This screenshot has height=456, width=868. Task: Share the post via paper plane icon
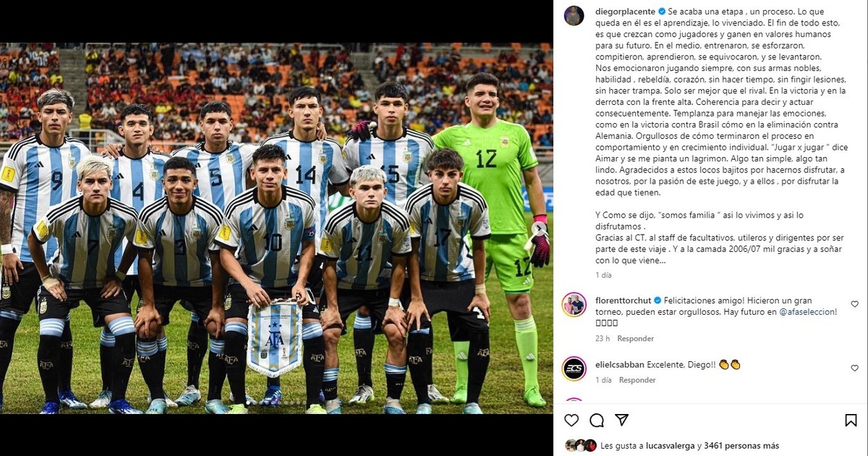coord(621,421)
